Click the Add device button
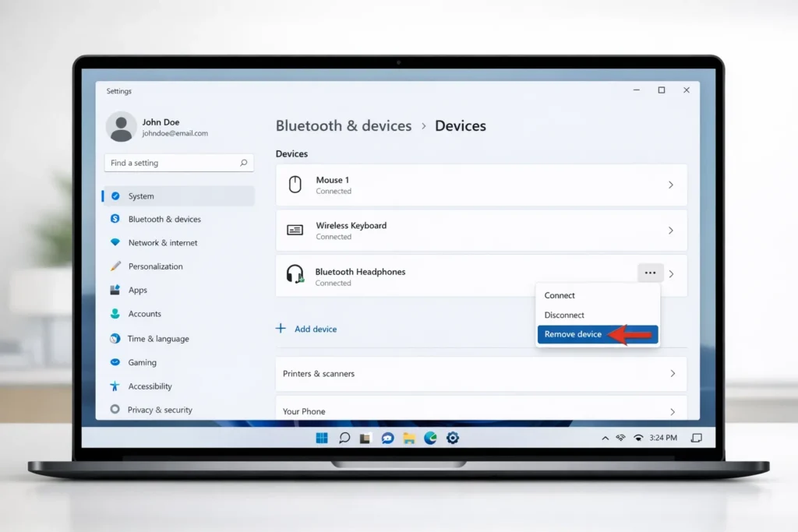Viewport: 798px width, 532px height. coord(307,329)
